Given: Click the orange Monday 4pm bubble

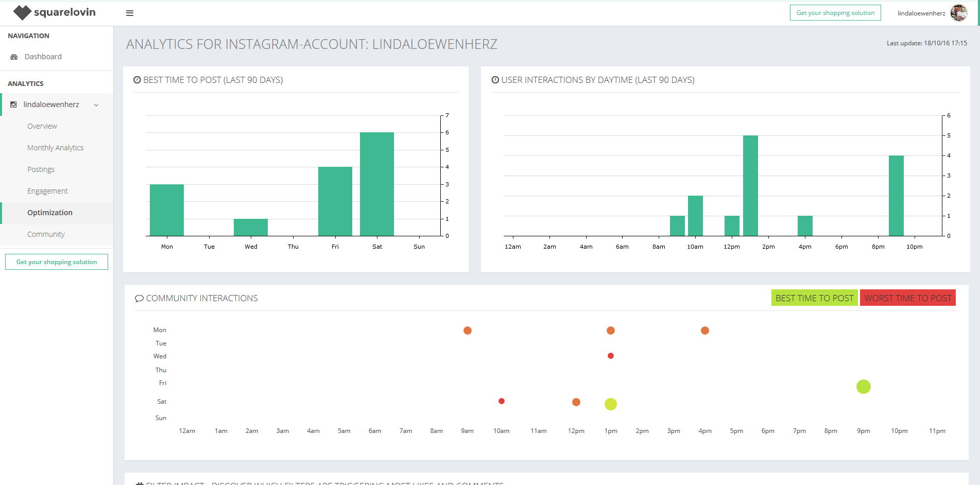Looking at the screenshot, I should click(705, 331).
